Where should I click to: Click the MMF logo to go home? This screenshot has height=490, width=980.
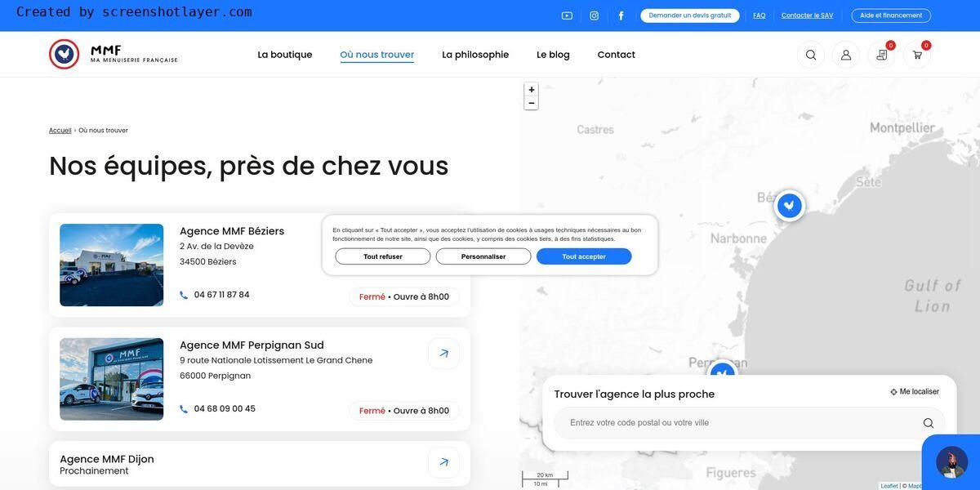(x=113, y=55)
